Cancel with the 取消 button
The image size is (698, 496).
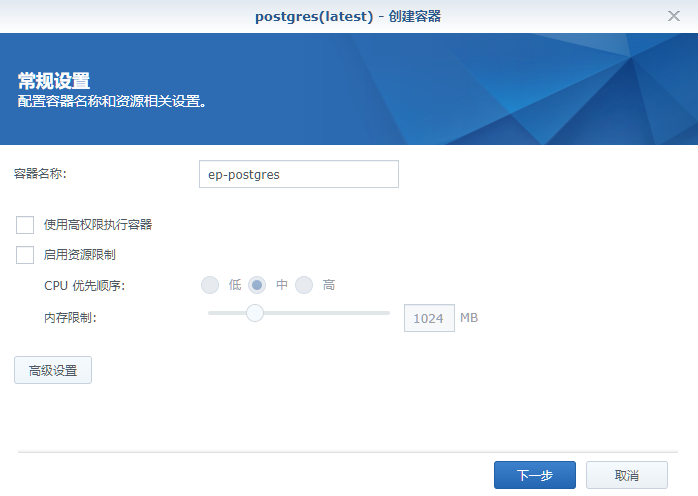pyautogui.click(x=627, y=475)
